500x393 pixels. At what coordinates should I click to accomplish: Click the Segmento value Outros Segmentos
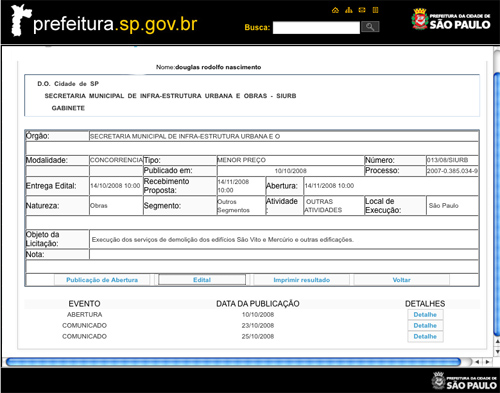(233, 206)
